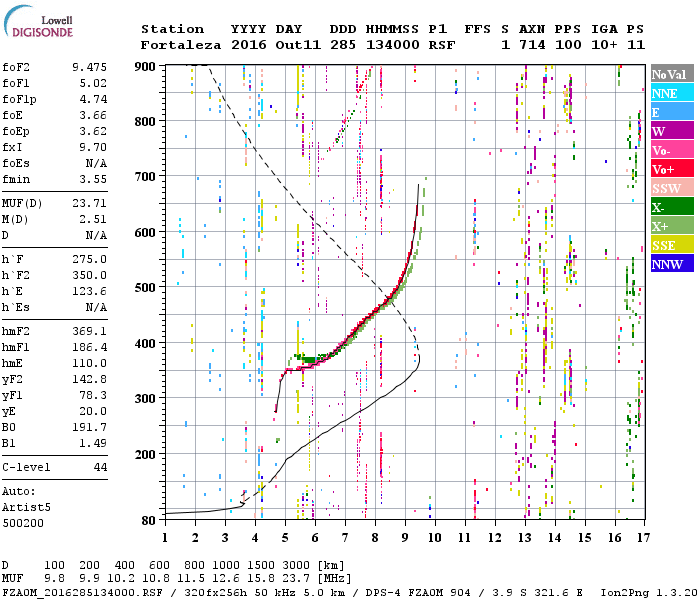This screenshot has width=700, height=600.
Task: Click the D 3000 distance value
Action: (296, 566)
